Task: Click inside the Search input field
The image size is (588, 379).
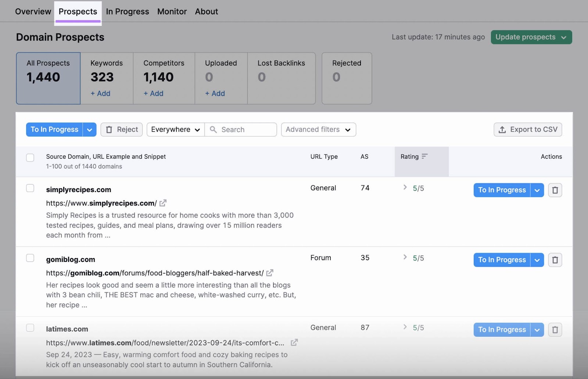Action: 241,130
